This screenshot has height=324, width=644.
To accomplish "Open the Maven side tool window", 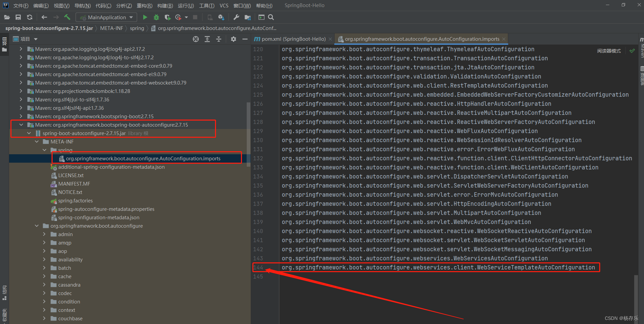I will click(642, 48).
